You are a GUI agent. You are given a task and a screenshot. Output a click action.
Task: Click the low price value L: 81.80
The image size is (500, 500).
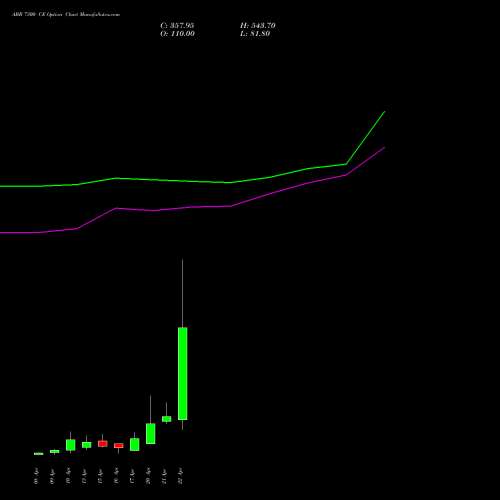pos(255,34)
